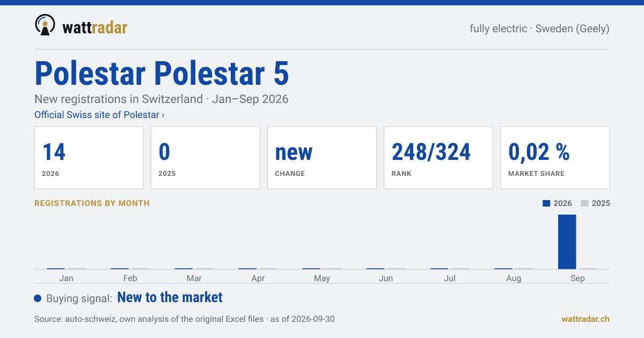
Task: Click the 'New to the market' signal text
Action: [170, 297]
